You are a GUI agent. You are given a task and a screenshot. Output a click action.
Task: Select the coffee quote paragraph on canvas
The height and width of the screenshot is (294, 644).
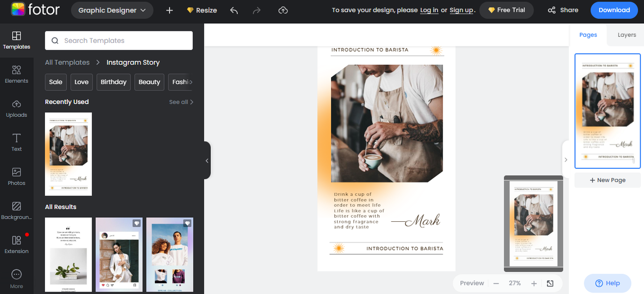[x=359, y=211]
